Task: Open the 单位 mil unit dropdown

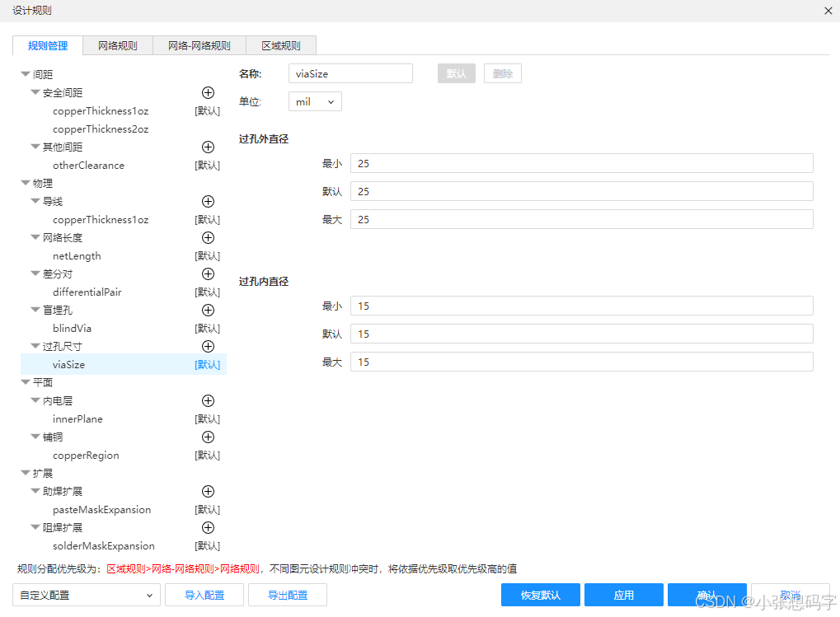Action: (315, 101)
